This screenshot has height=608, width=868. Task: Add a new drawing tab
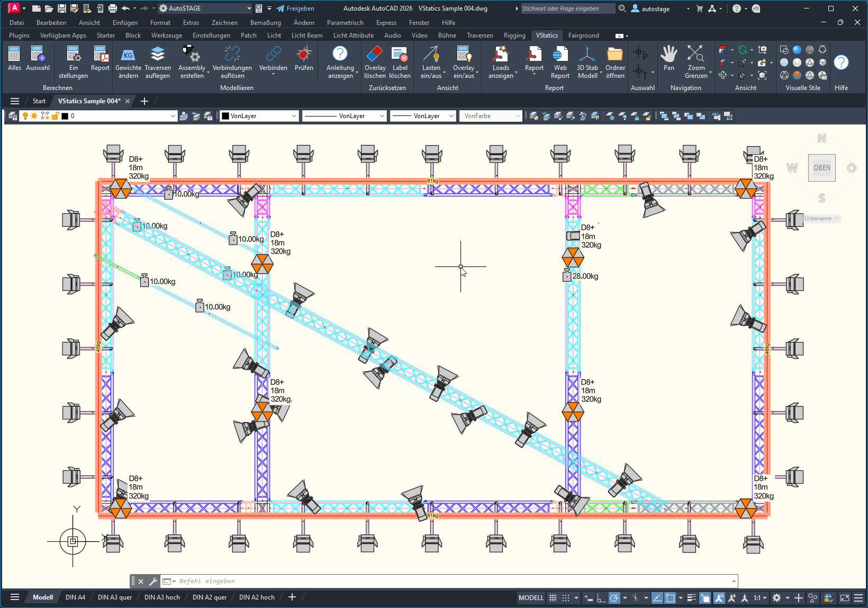tap(144, 101)
